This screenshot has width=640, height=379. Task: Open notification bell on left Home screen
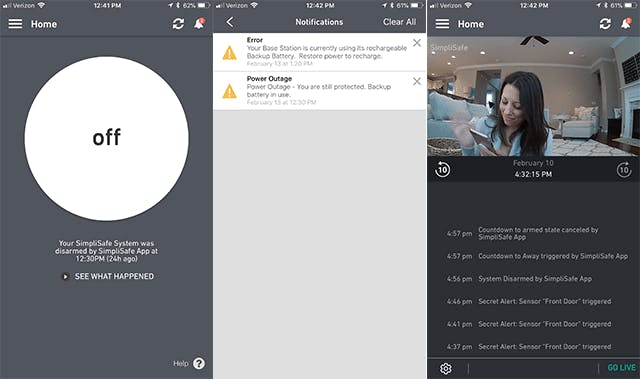point(200,24)
